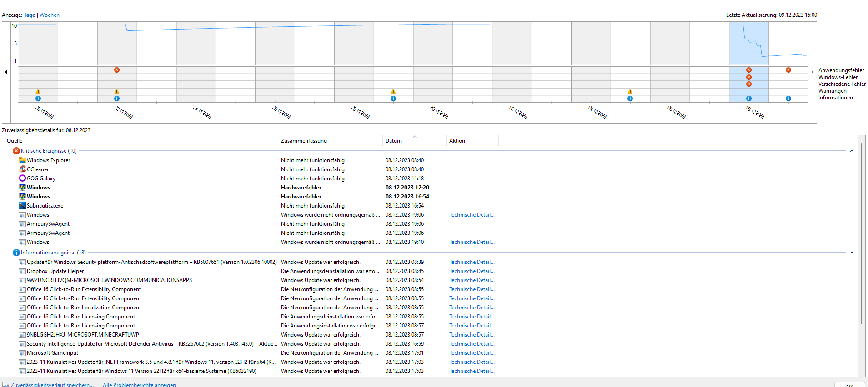Screen dimensions: 868x387
Task: Click the Dropbox Update Helper row icon
Action: (x=22, y=271)
